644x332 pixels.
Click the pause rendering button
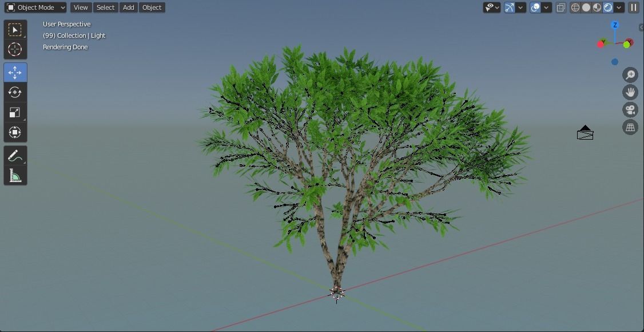coord(633,7)
